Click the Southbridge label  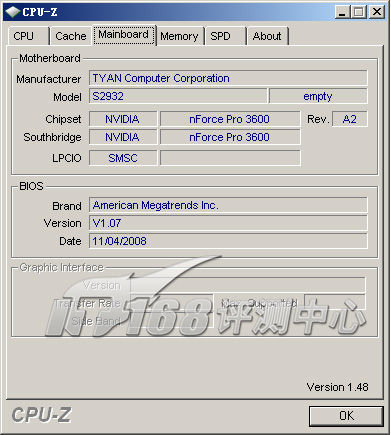coord(52,137)
